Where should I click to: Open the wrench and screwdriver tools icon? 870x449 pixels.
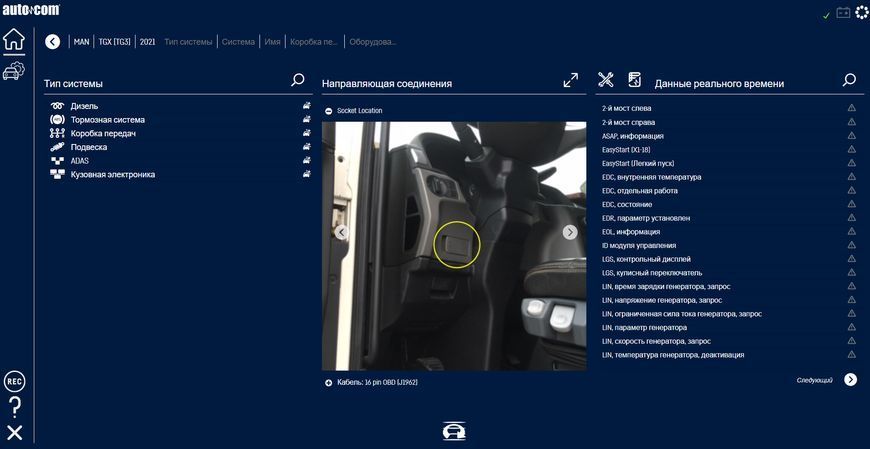click(x=606, y=79)
